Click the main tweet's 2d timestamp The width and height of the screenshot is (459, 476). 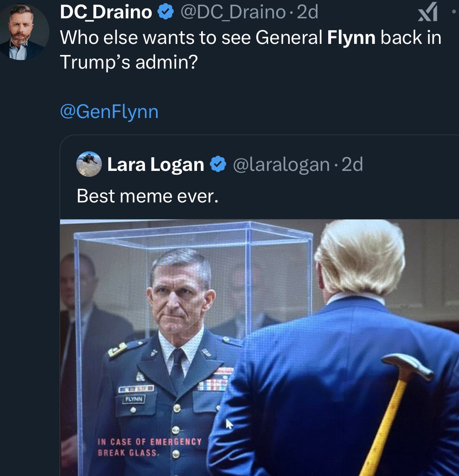(308, 12)
